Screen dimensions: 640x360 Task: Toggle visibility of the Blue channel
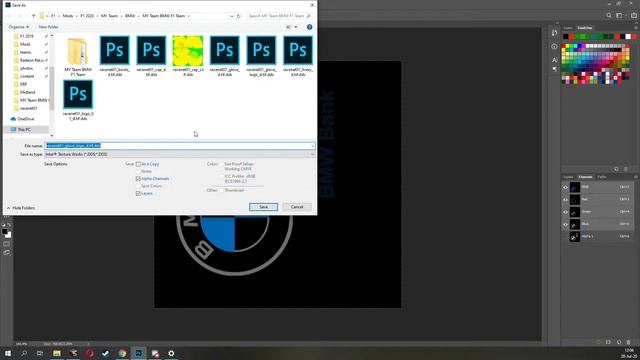click(565, 224)
